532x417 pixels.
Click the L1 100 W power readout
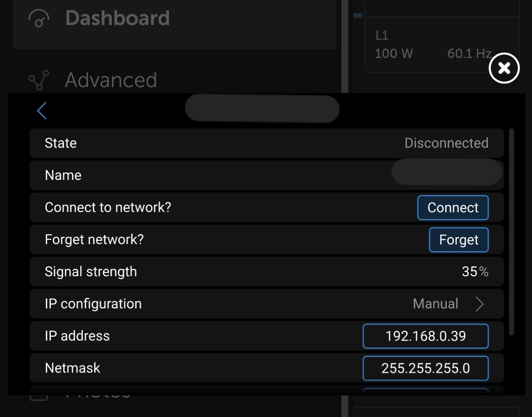pyautogui.click(x=394, y=53)
